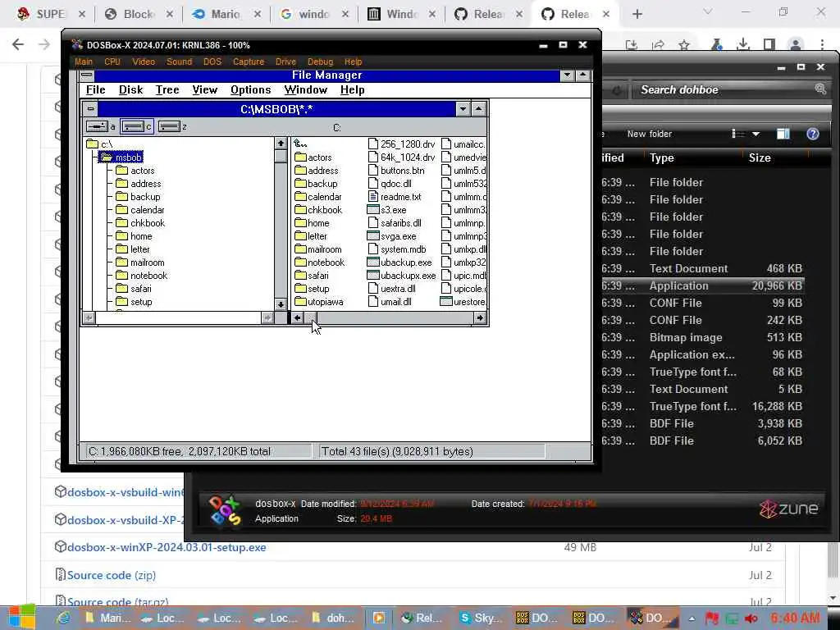The image size is (840, 630).
Task: Toggle the Explorer preview pane icon
Action: point(783,134)
